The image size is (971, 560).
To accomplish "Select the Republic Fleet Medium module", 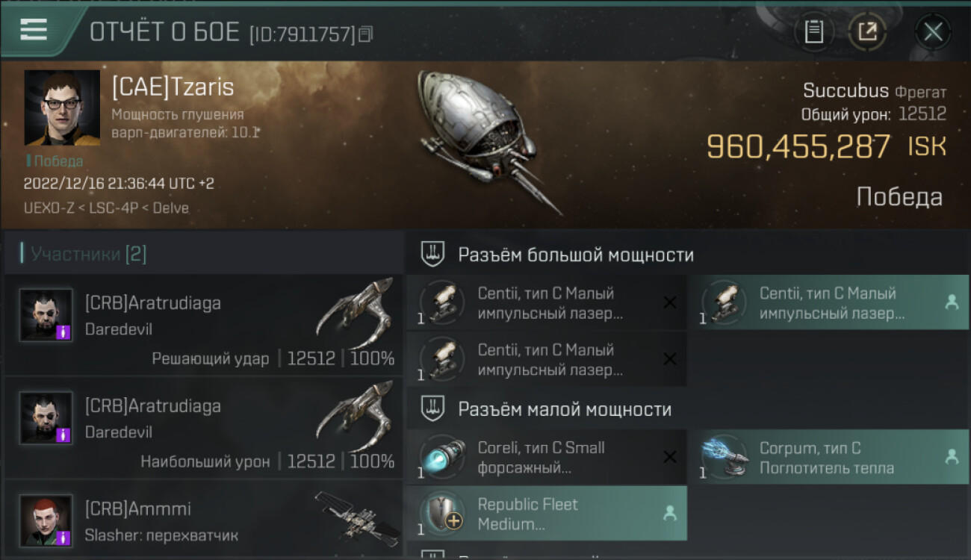I will pos(547,514).
